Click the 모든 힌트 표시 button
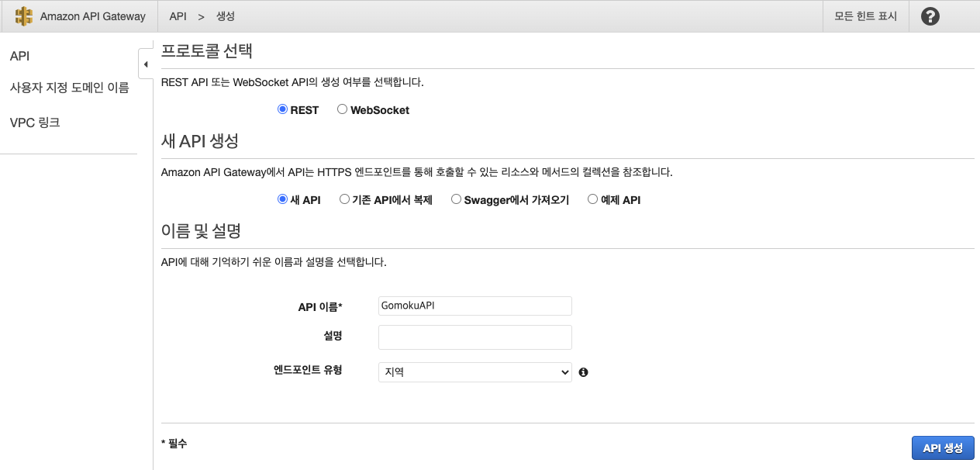The width and height of the screenshot is (980, 470). pos(865,16)
